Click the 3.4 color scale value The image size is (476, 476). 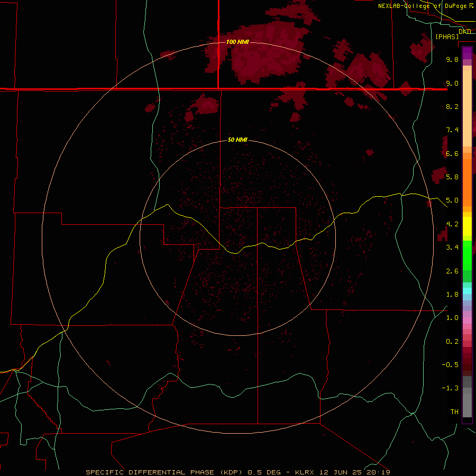click(452, 247)
